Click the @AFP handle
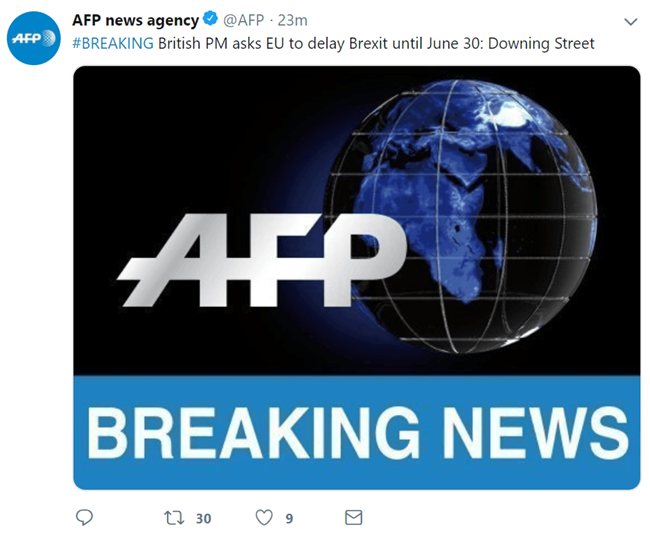650x539 pixels. pyautogui.click(x=244, y=20)
